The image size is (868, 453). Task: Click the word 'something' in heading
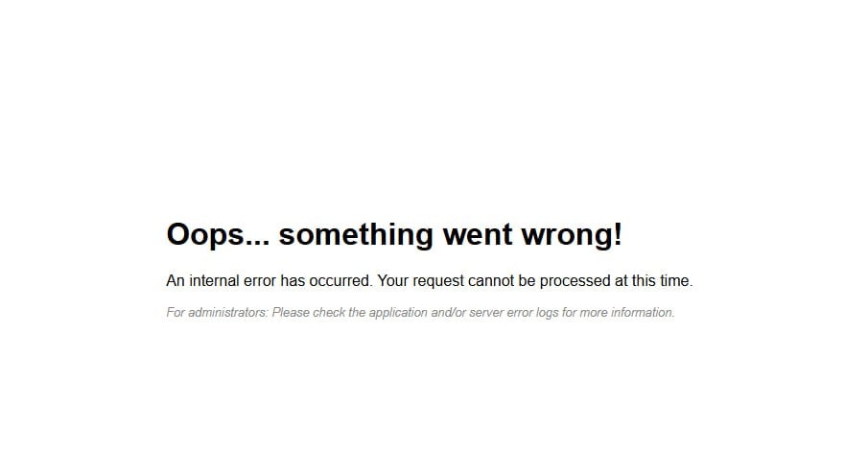coord(356,235)
